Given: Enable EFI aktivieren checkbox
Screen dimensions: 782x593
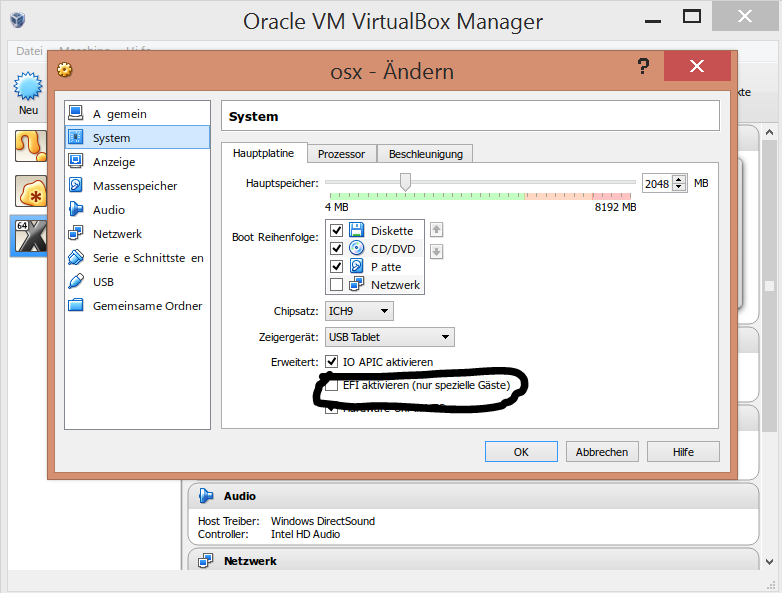Looking at the screenshot, I should tap(331, 385).
